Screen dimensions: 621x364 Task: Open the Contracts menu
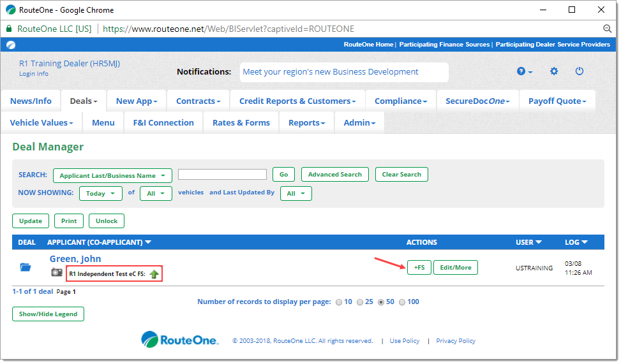click(x=198, y=101)
